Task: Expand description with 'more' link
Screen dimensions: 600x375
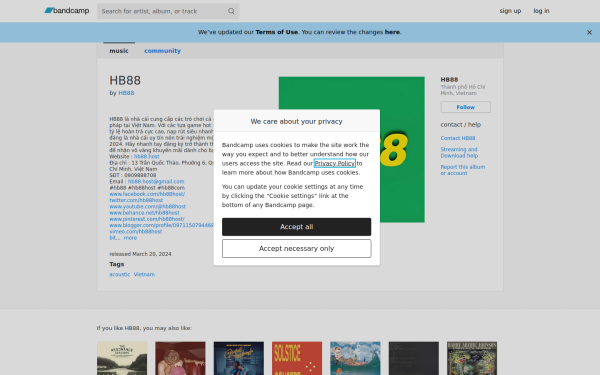Action: click(130, 238)
